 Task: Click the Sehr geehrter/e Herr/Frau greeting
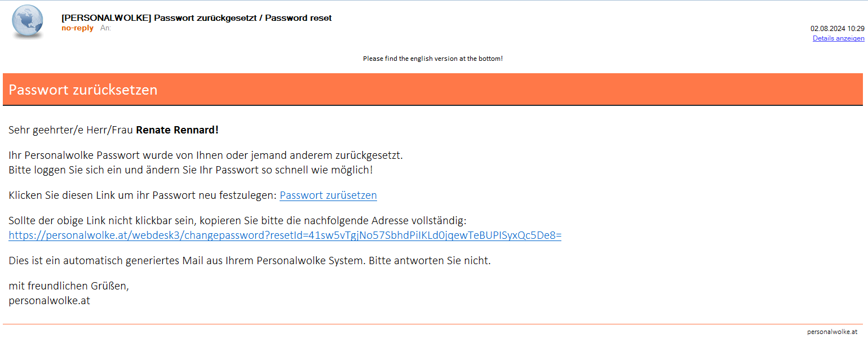71,130
